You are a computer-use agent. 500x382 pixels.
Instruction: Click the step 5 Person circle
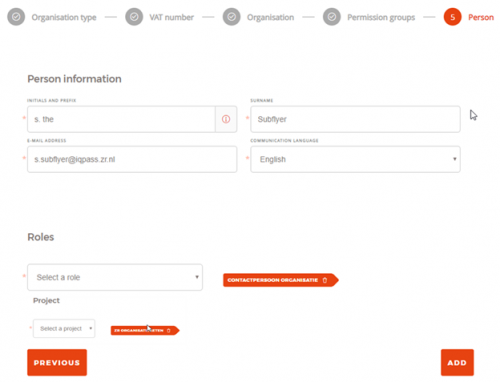tap(452, 17)
